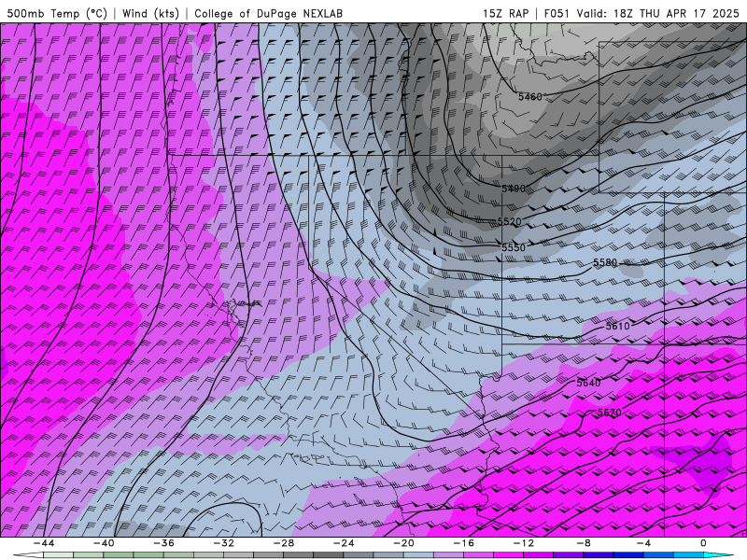Image resolution: width=747 pixels, height=560 pixels.
Task: Click the '15Z RAP' model run label
Action: tap(505, 13)
